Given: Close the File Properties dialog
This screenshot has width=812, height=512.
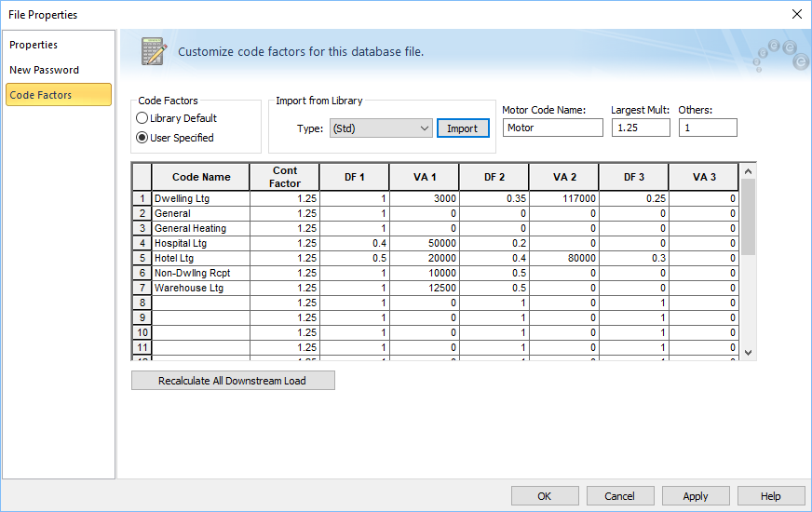Looking at the screenshot, I should tap(796, 14).
